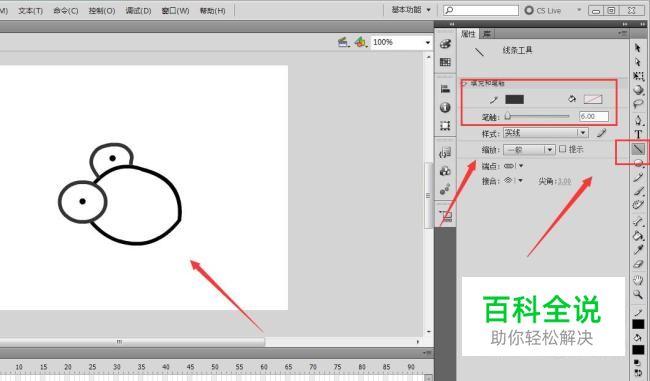Viewport: 650px width, 381px height.
Task: Open the Color panel from the dock
Action: click(x=445, y=44)
